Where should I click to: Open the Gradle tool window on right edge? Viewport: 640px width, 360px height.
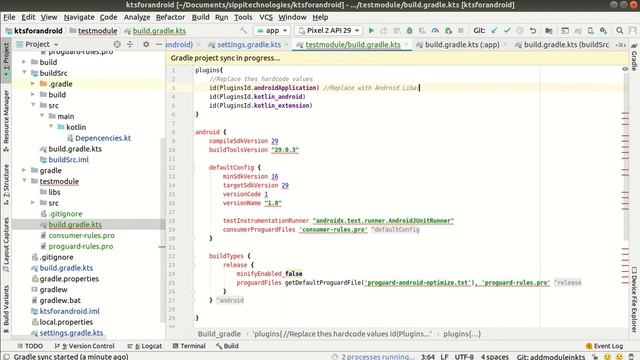tap(634, 57)
